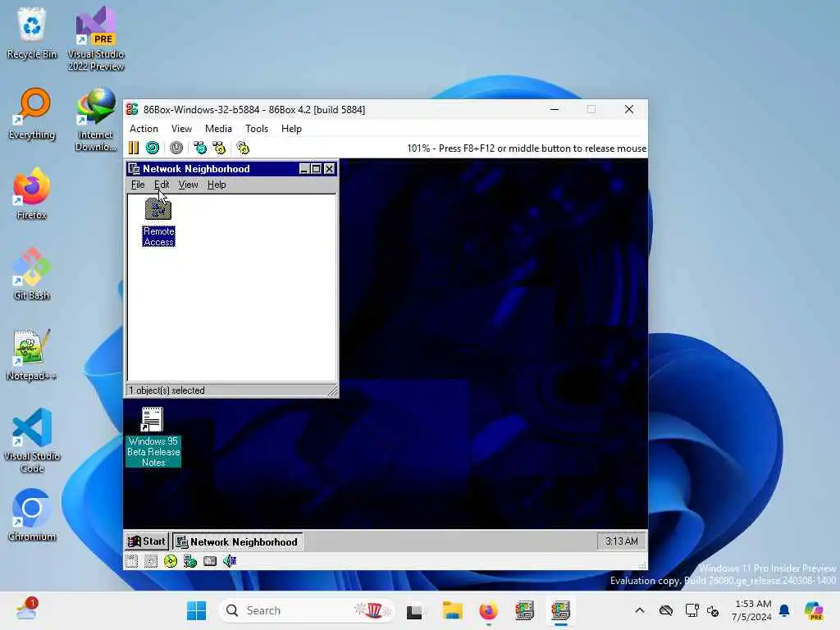Click the grey ACPI shutdown power icon

pos(176,148)
